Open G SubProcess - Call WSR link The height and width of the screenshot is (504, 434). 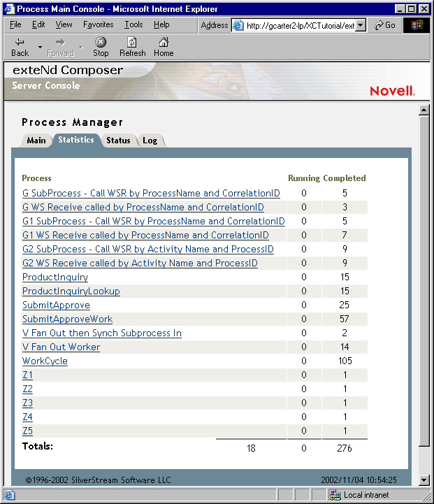tap(151, 193)
